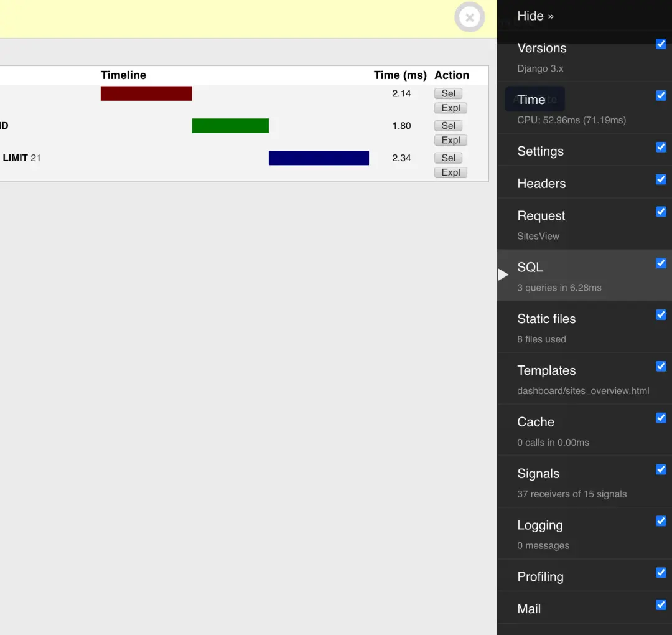Screen dimensions: 672x635
Task: Click the navy blue timeline bar
Action: [x=319, y=158]
